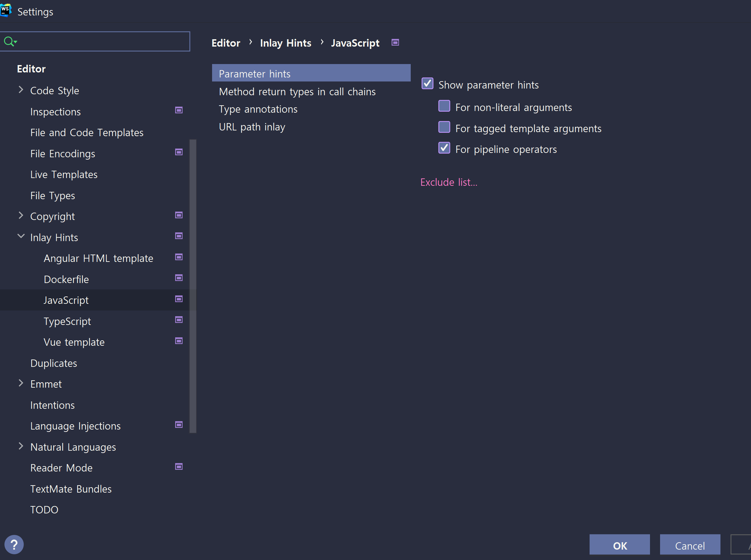Click project-level settings icon beside Reader Mode

pyautogui.click(x=179, y=467)
